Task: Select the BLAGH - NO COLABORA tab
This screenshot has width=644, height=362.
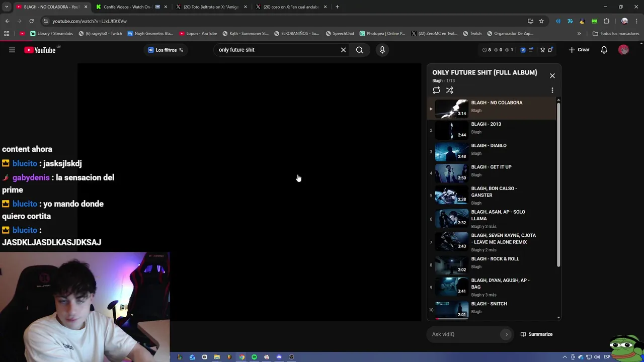Action: (x=51, y=7)
